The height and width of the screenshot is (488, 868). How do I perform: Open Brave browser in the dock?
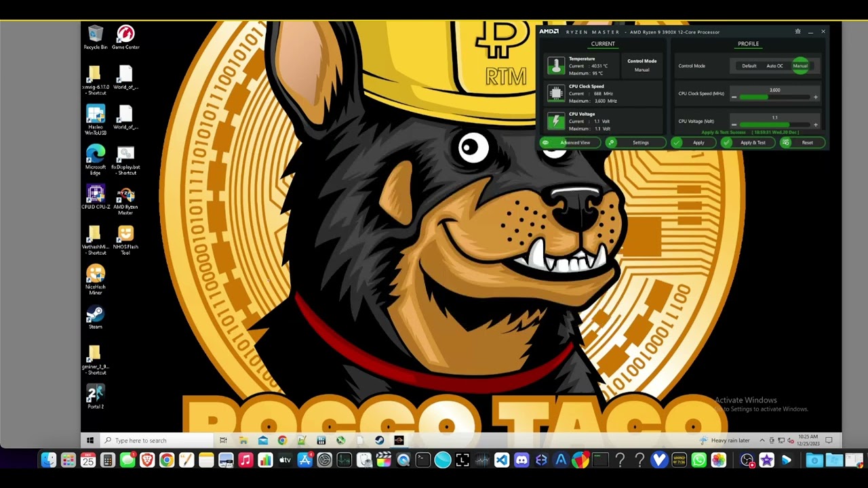(x=147, y=460)
